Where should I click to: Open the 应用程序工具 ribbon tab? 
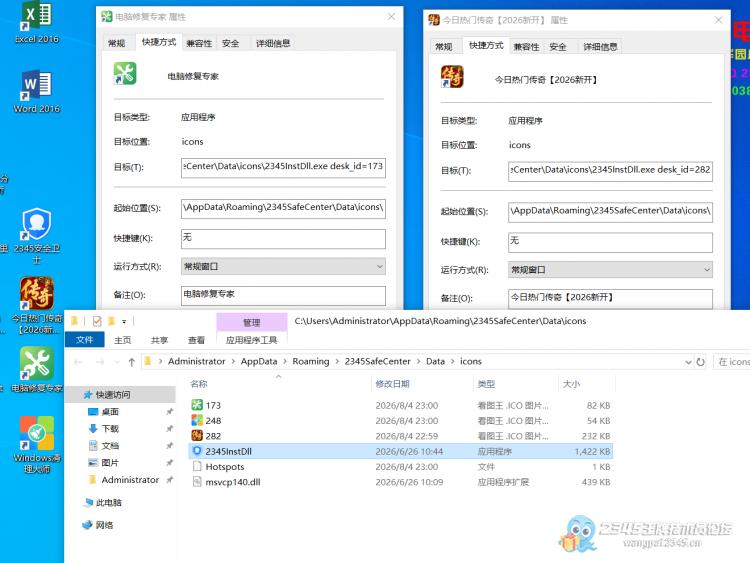click(252, 340)
